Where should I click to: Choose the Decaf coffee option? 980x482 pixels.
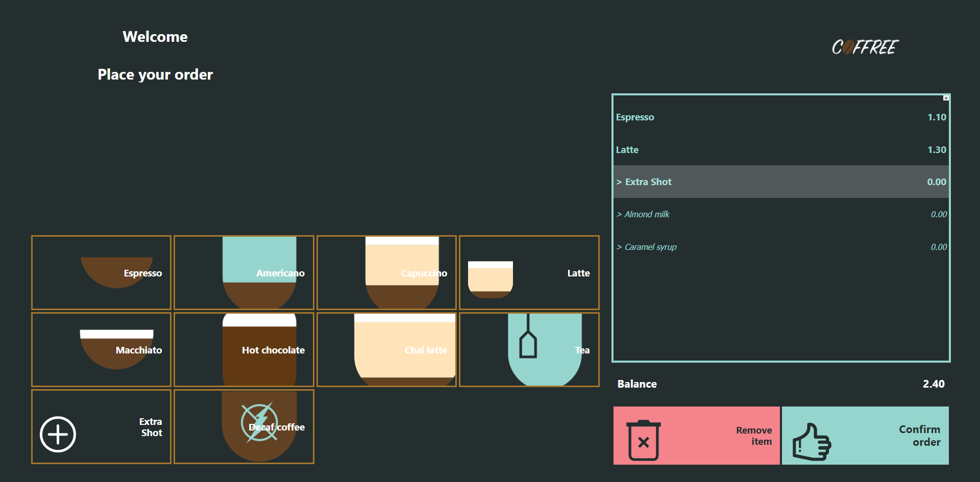(x=244, y=426)
